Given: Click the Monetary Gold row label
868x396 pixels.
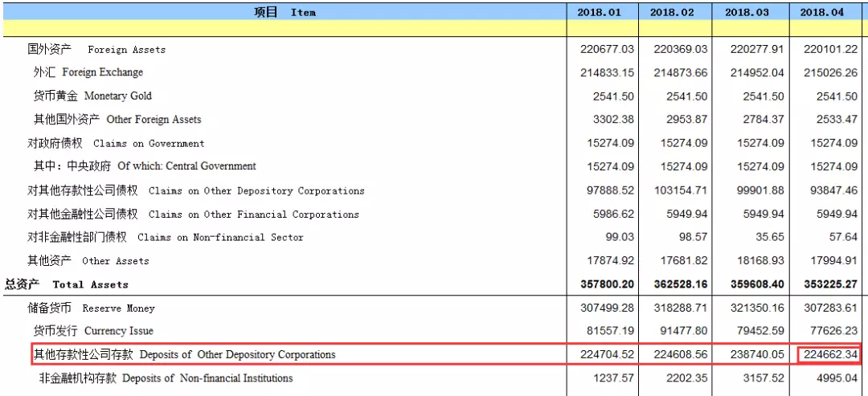Looking at the screenshot, I should tap(92, 96).
